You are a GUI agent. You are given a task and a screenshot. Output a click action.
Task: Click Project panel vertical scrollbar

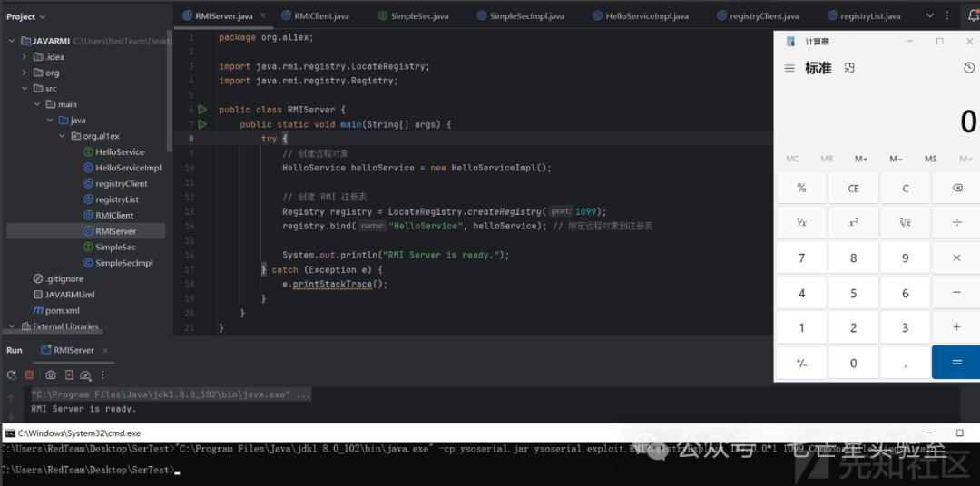pyautogui.click(x=170, y=91)
